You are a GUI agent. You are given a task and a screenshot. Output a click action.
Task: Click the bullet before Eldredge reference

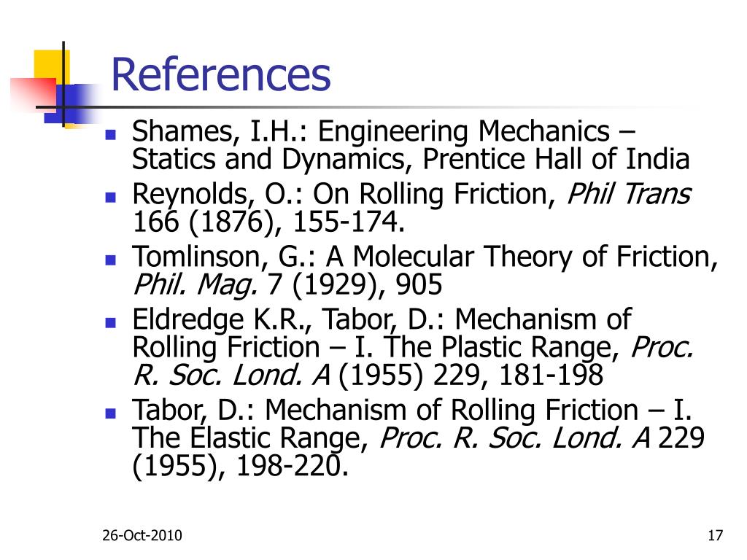coord(111,323)
